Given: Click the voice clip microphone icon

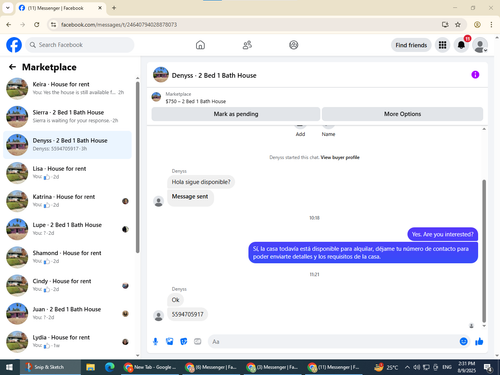Looking at the screenshot, I should (155, 341).
